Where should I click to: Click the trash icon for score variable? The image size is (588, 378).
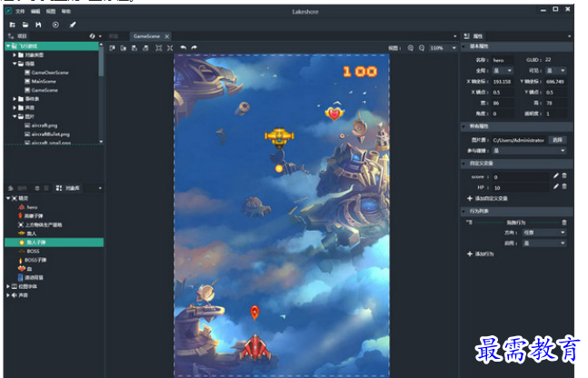pos(564,175)
